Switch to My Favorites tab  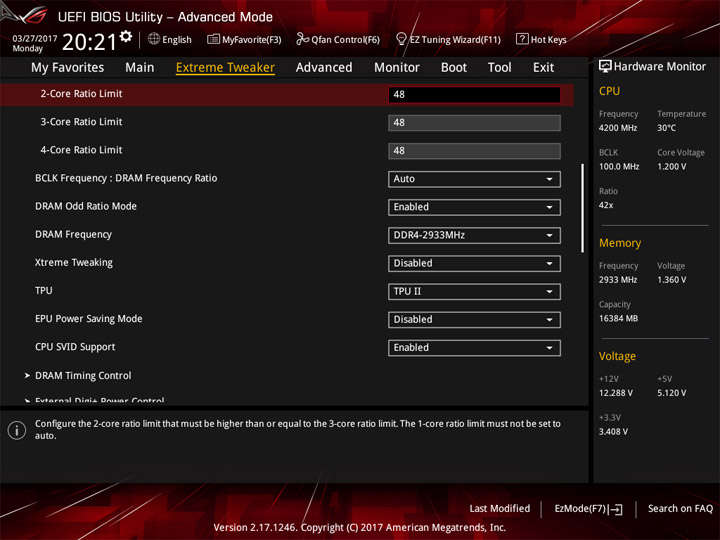click(x=68, y=68)
